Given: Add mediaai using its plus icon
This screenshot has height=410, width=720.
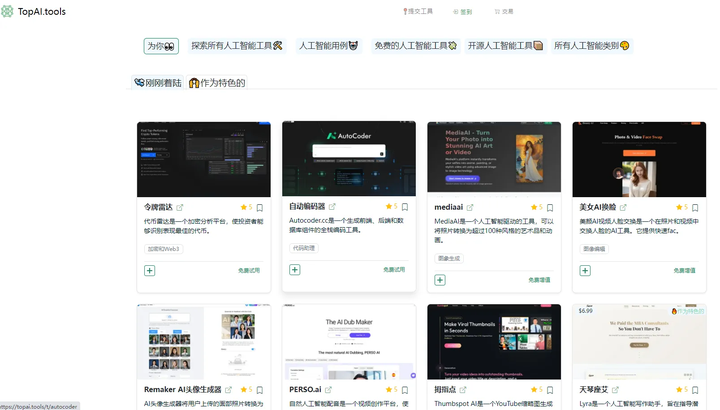Looking at the screenshot, I should 440,280.
